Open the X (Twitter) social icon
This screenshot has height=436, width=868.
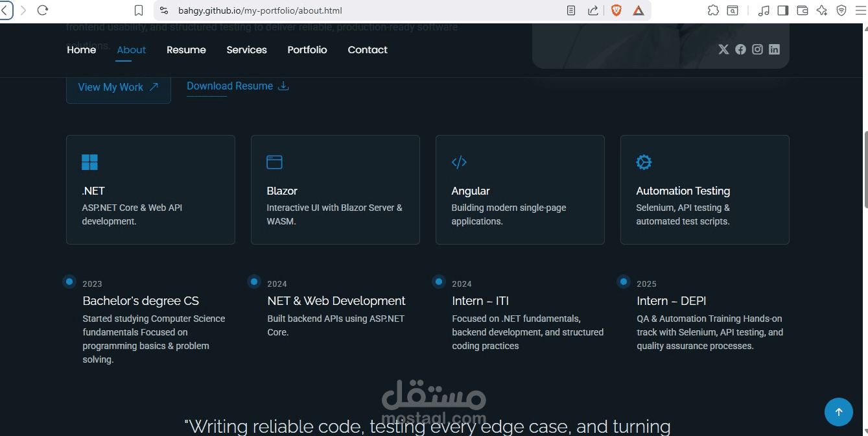pyautogui.click(x=723, y=49)
